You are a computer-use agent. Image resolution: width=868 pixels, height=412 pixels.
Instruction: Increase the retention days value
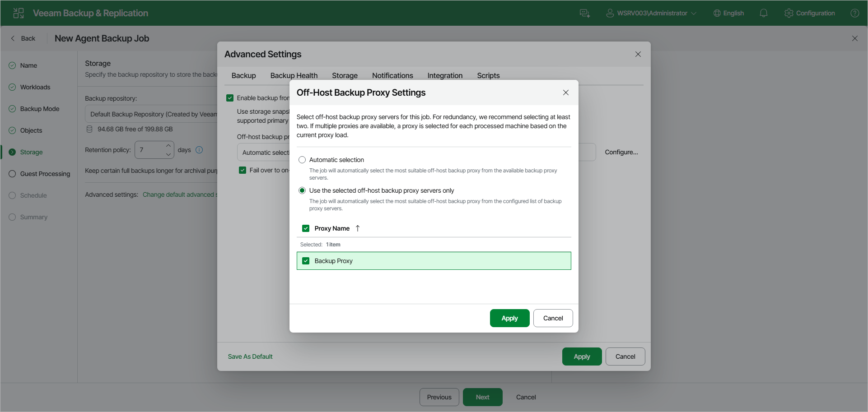tap(168, 146)
